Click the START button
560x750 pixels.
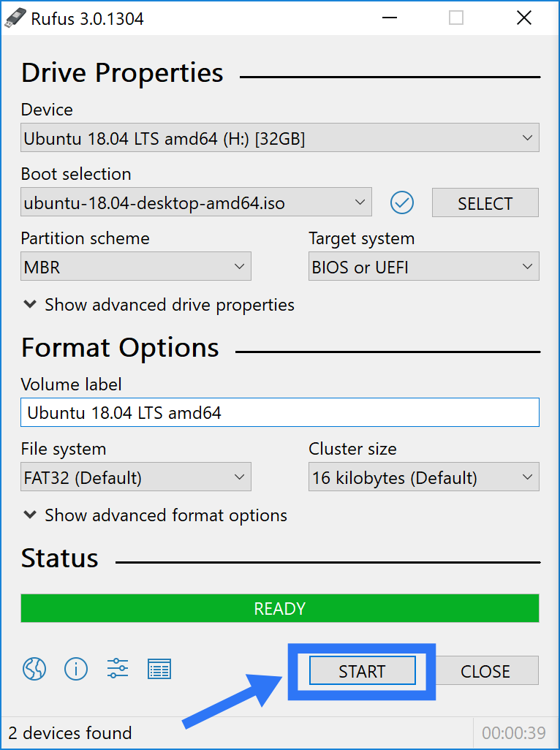click(362, 671)
